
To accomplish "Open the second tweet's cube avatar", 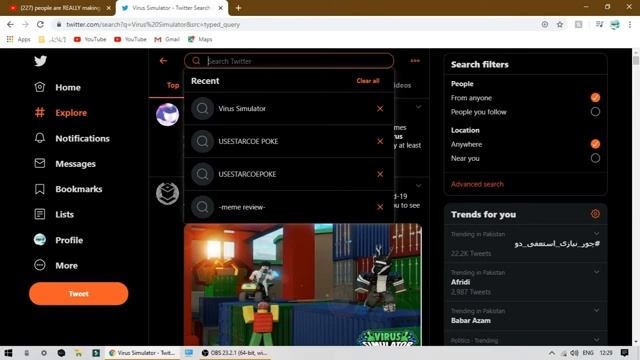I will click(167, 193).
